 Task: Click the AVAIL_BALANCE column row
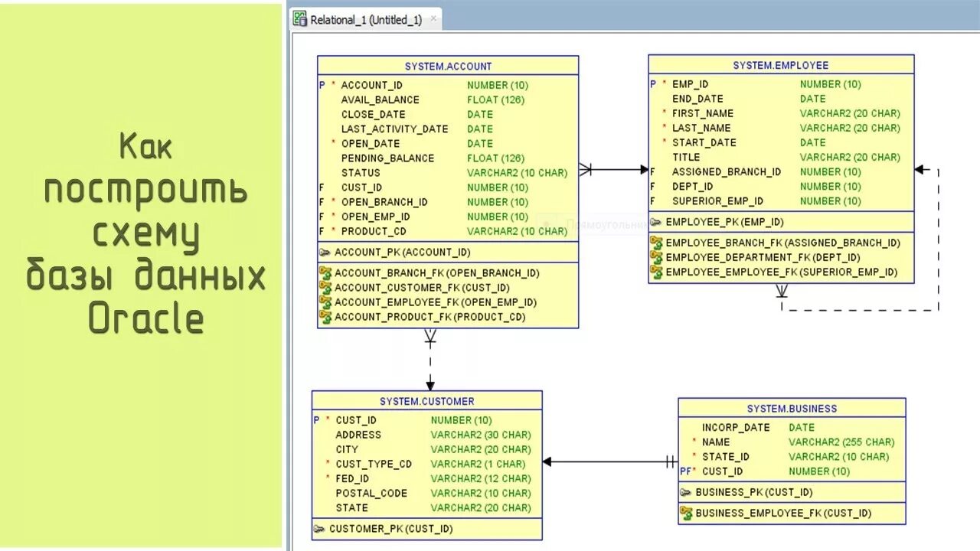tap(448, 99)
